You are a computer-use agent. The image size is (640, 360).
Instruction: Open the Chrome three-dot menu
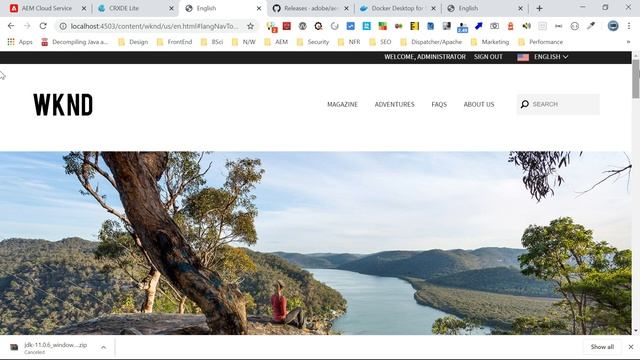[x=629, y=26]
